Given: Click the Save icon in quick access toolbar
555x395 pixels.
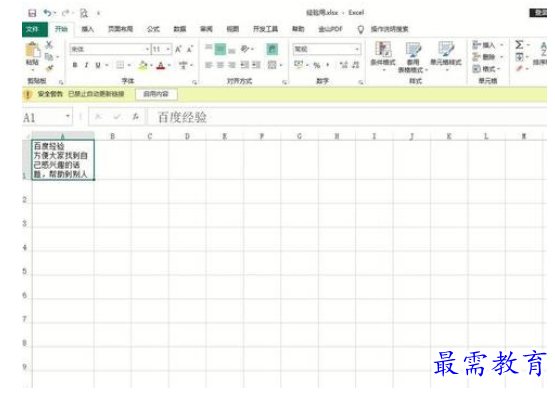Looking at the screenshot, I should click(x=32, y=13).
